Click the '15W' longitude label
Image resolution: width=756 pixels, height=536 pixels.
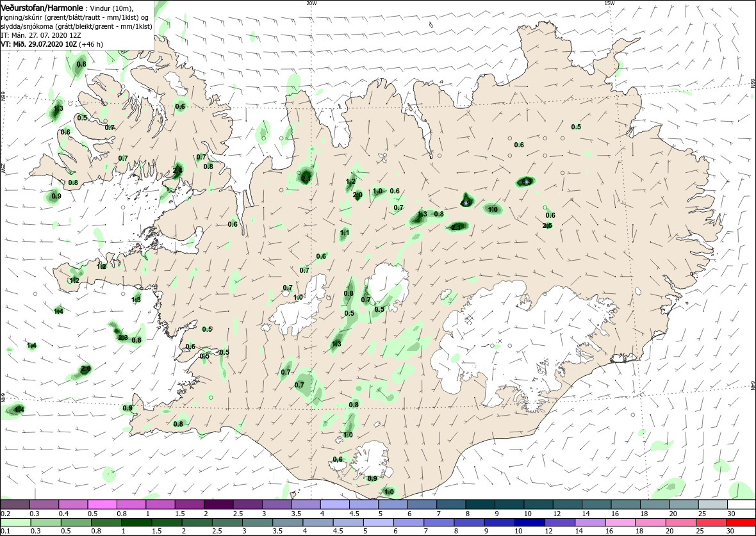[609, 3]
